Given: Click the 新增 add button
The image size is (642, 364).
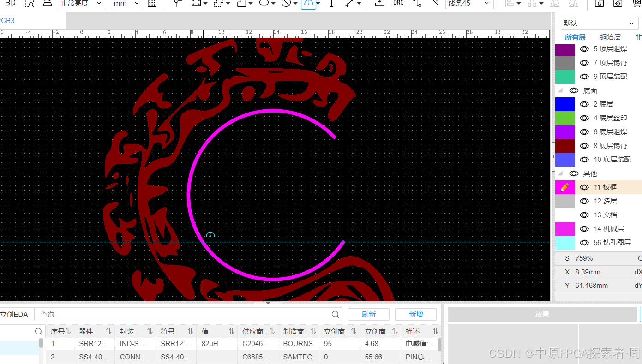Looking at the screenshot, I should pyautogui.click(x=416, y=315).
